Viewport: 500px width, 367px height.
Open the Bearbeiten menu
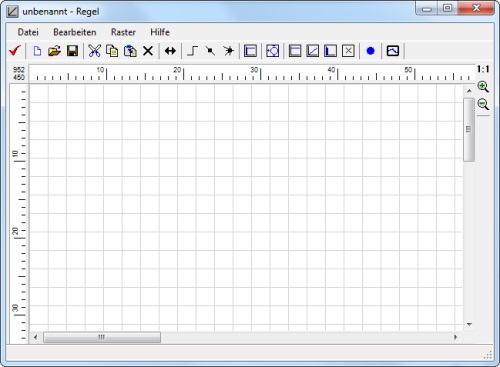[75, 32]
